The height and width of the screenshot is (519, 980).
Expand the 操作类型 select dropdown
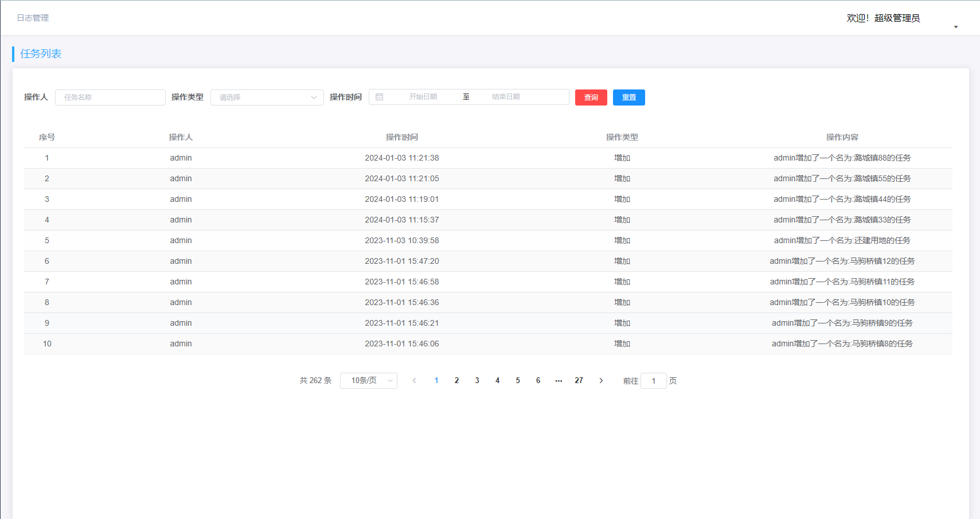(267, 97)
